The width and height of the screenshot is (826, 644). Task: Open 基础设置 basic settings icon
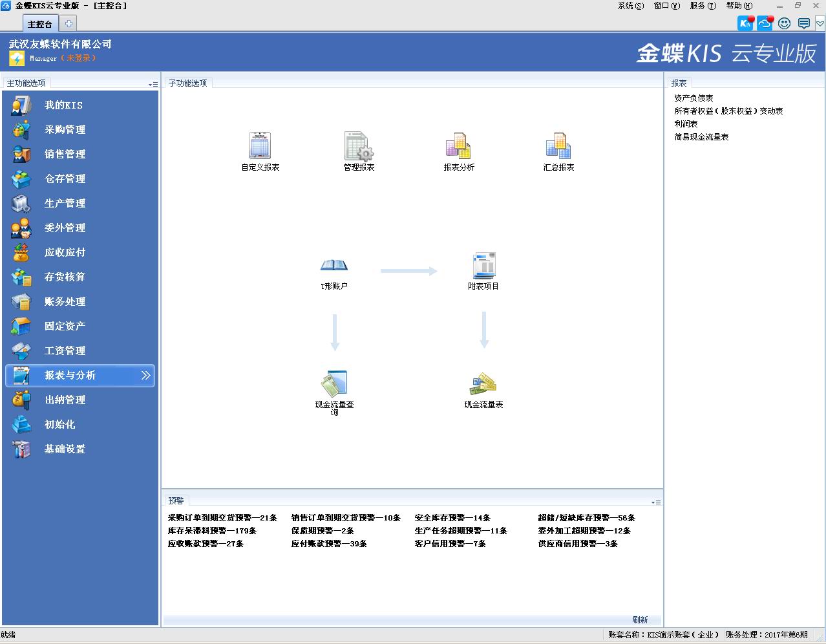click(21, 449)
